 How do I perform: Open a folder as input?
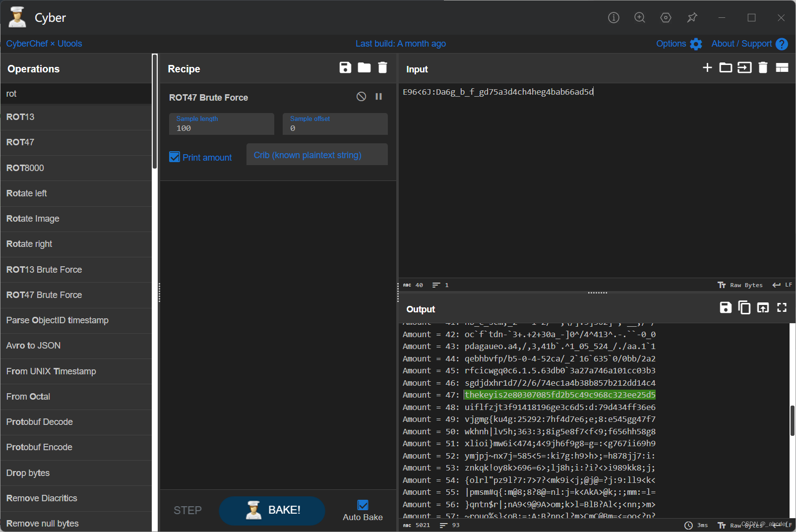click(x=726, y=68)
